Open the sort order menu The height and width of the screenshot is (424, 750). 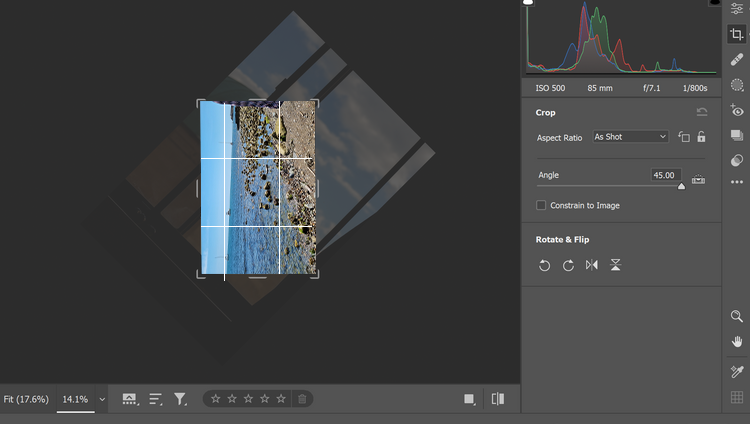(156, 399)
